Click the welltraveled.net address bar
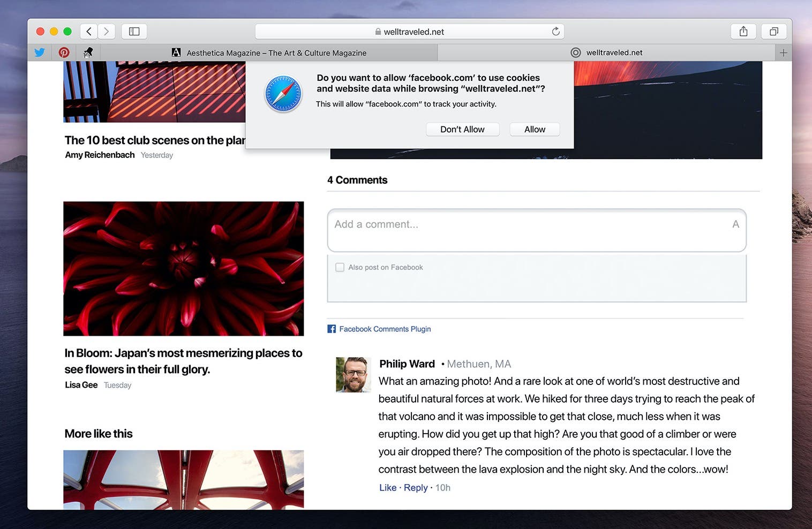This screenshot has height=529, width=812. pyautogui.click(x=409, y=32)
